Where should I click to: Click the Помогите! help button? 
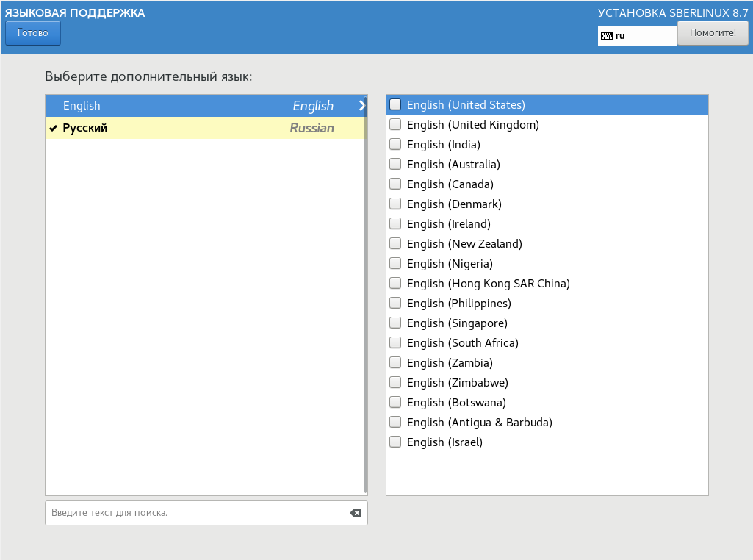point(712,33)
